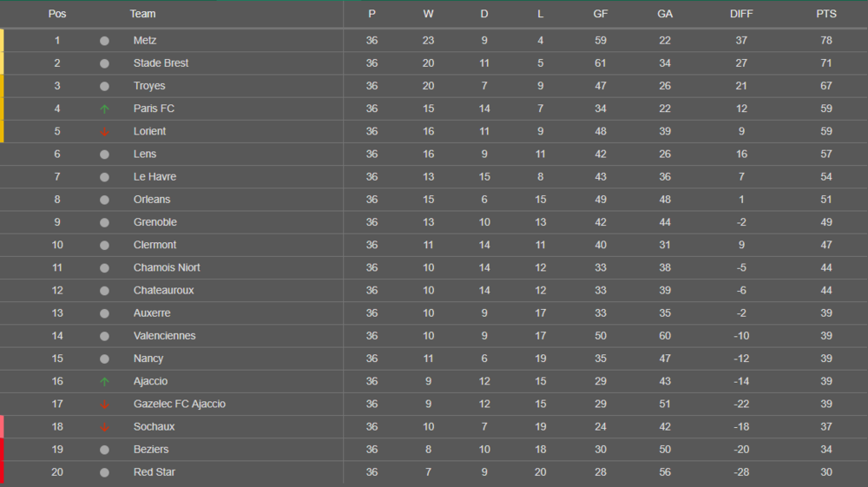Click the Pos column header
The height and width of the screenshot is (487, 868).
click(57, 14)
